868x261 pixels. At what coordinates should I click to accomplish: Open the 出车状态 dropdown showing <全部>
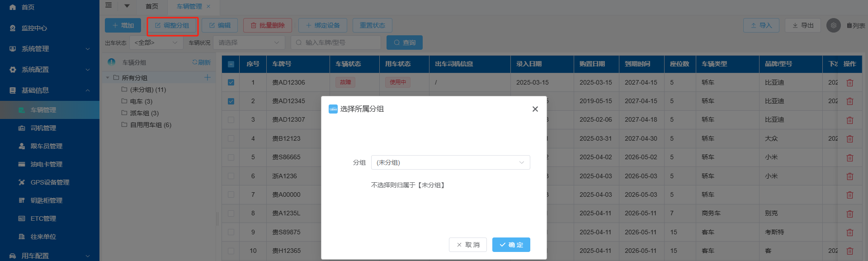156,43
